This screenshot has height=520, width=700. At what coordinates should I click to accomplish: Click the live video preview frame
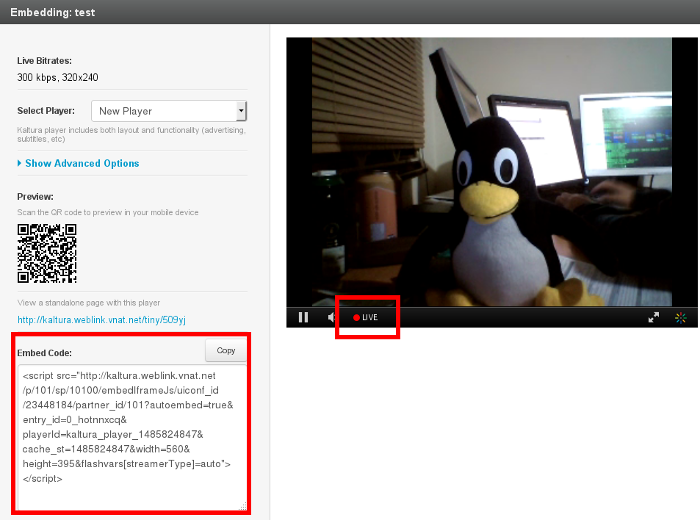coord(492,172)
